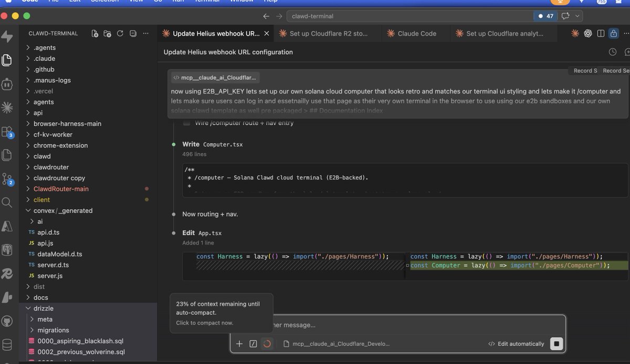Click the slash command icon in message box
The width and height of the screenshot is (630, 364).
[x=253, y=344]
